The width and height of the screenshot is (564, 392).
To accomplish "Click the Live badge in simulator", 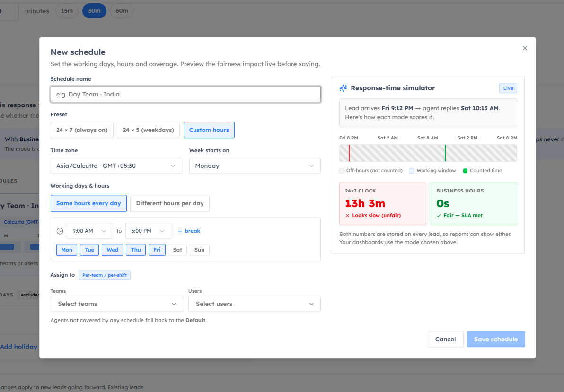I will pyautogui.click(x=508, y=88).
